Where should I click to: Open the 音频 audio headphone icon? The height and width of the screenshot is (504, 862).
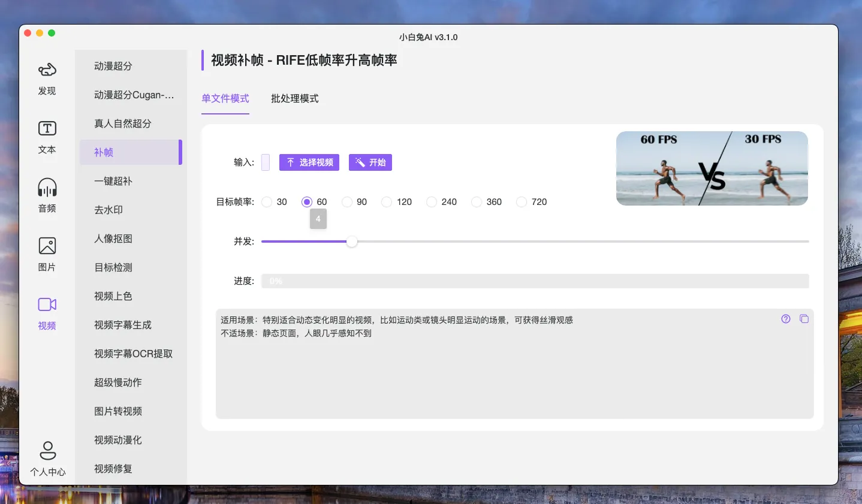(47, 188)
